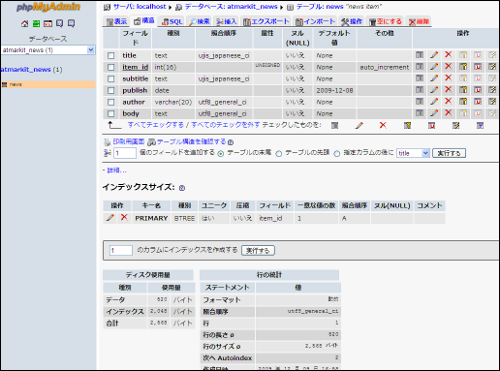Image resolution: width=500 pixels, height=371 pixels.
Task: Select the 指定カラムの後に radio button
Action: [x=337, y=154]
